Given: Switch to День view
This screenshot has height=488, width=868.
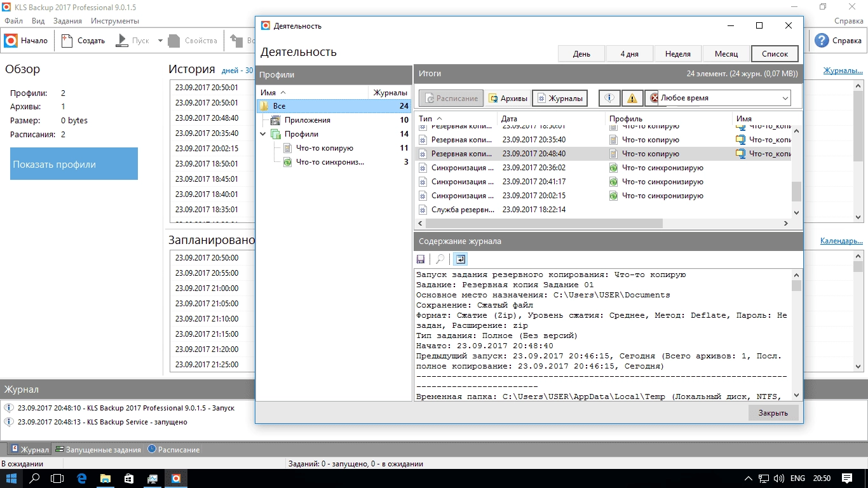Looking at the screenshot, I should (x=581, y=54).
